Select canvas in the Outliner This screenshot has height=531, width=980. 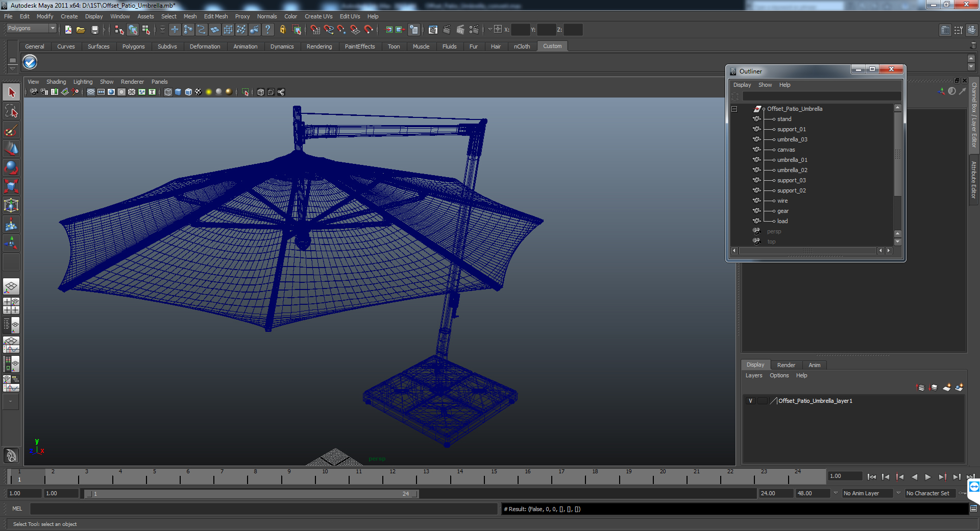click(786, 150)
